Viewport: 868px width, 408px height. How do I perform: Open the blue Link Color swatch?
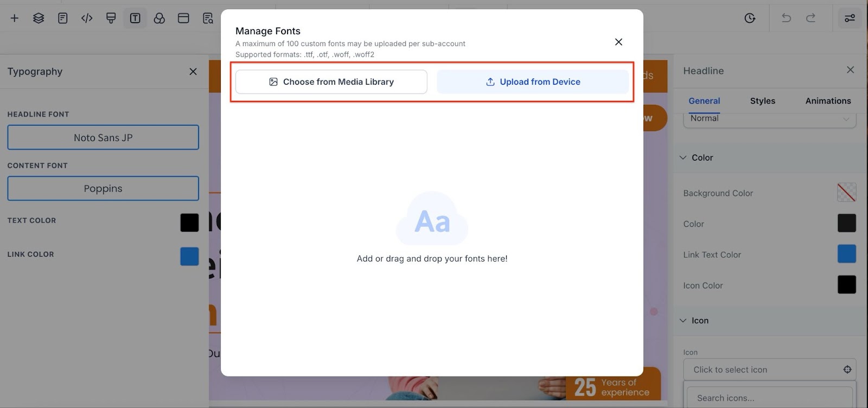click(189, 257)
